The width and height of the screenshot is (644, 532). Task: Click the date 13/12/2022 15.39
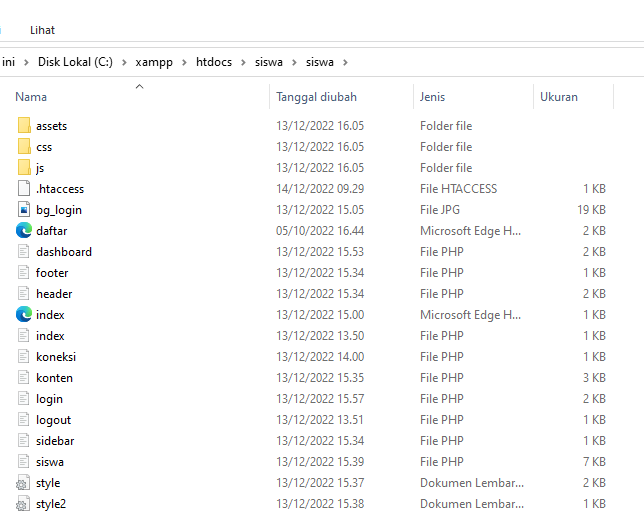pyautogui.click(x=320, y=461)
